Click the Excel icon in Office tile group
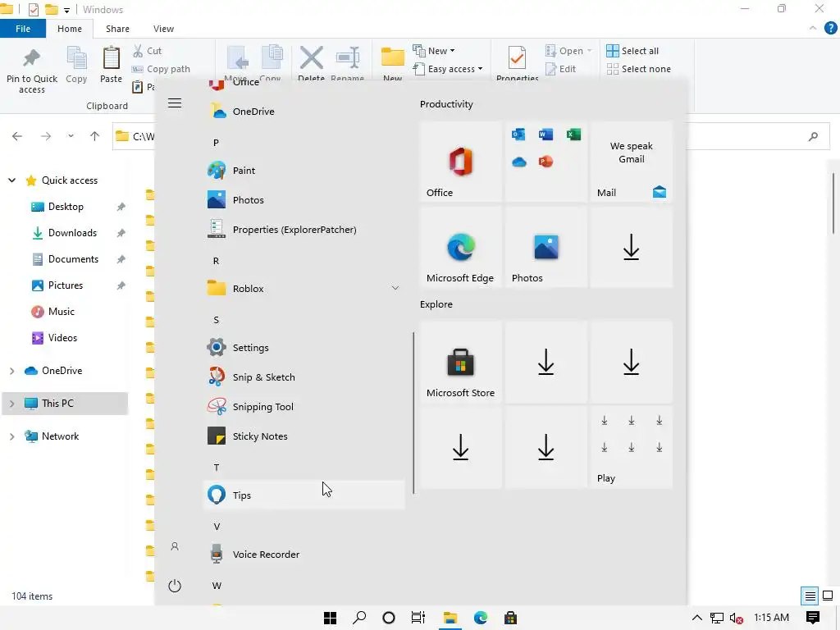 573,135
